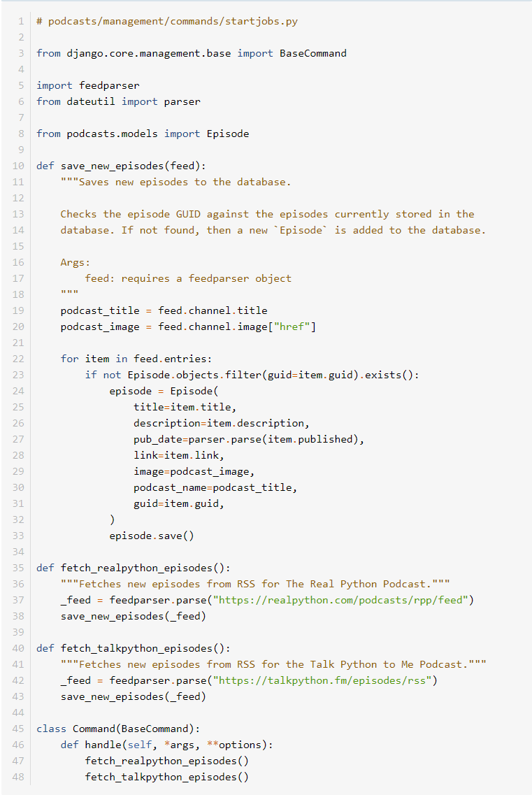Click 'podcasts.models' in the import line

click(x=112, y=134)
